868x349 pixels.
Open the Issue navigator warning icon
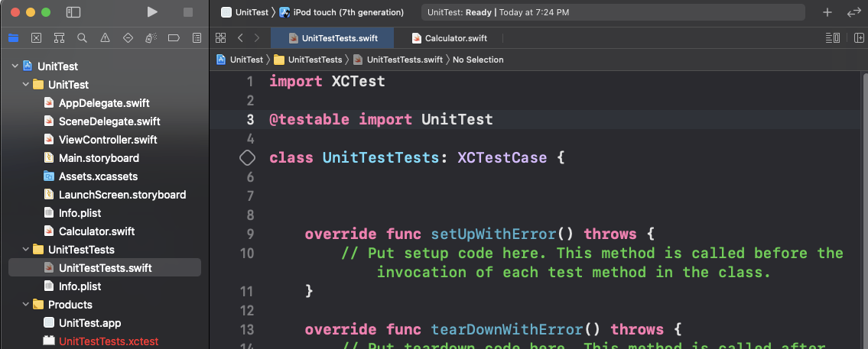coord(105,38)
